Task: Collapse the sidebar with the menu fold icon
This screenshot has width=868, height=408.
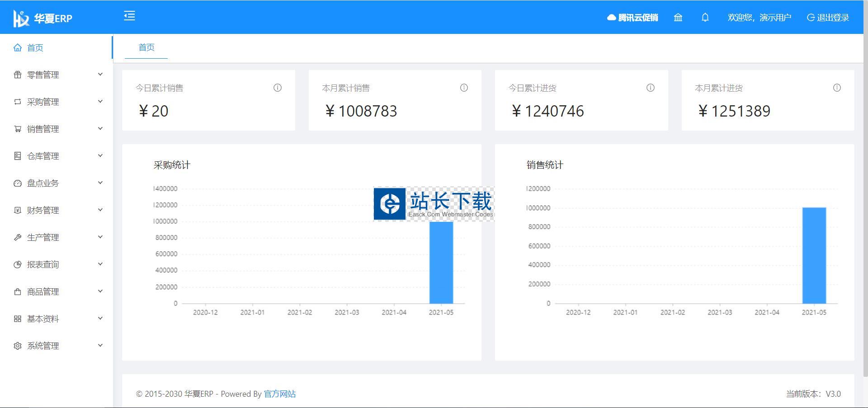Action: (129, 16)
